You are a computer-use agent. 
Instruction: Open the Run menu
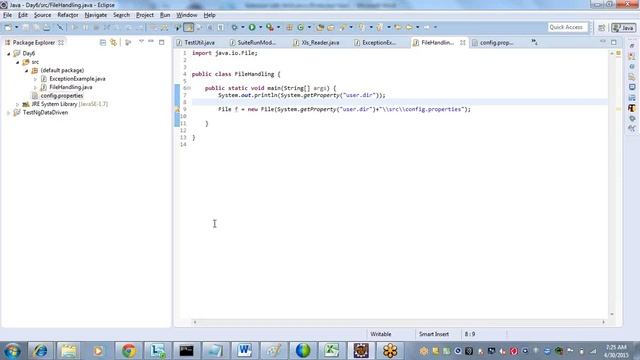click(165, 15)
